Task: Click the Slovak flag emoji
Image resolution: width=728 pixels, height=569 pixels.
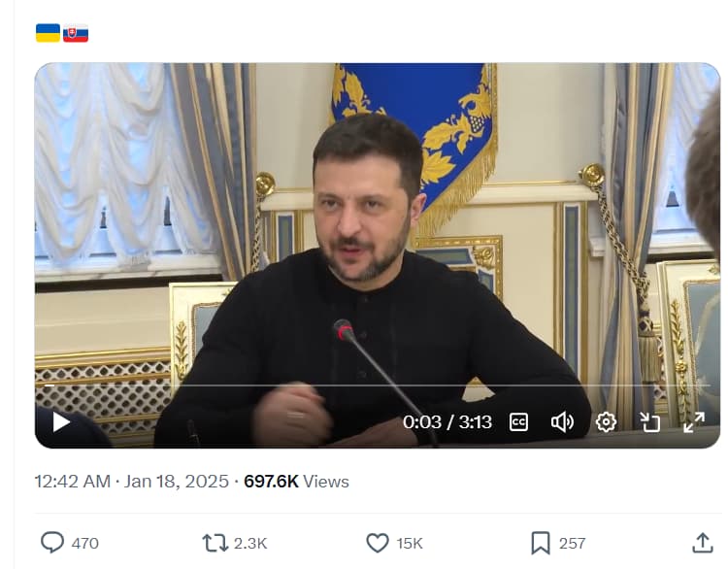Action: (76, 33)
